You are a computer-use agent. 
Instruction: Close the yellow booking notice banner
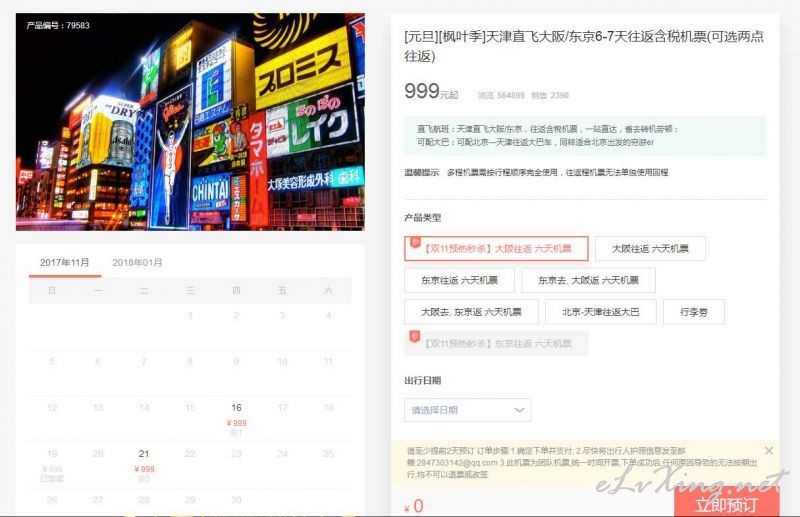[769, 450]
